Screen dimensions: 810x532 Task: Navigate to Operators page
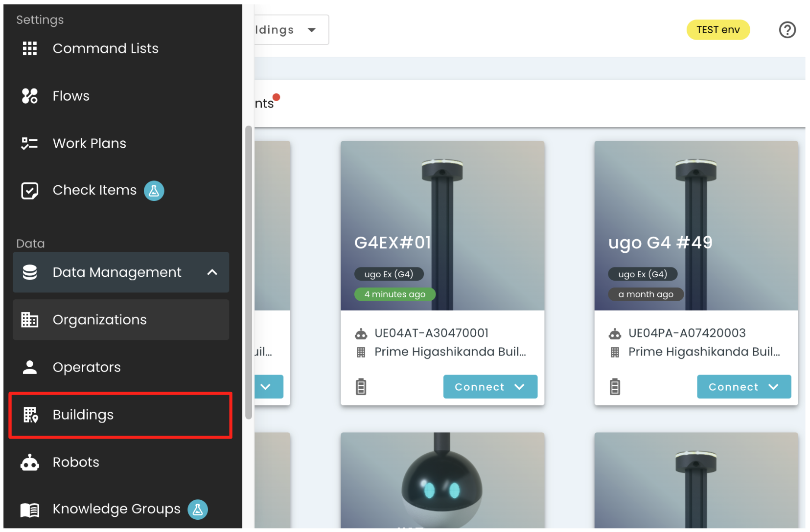121,367
